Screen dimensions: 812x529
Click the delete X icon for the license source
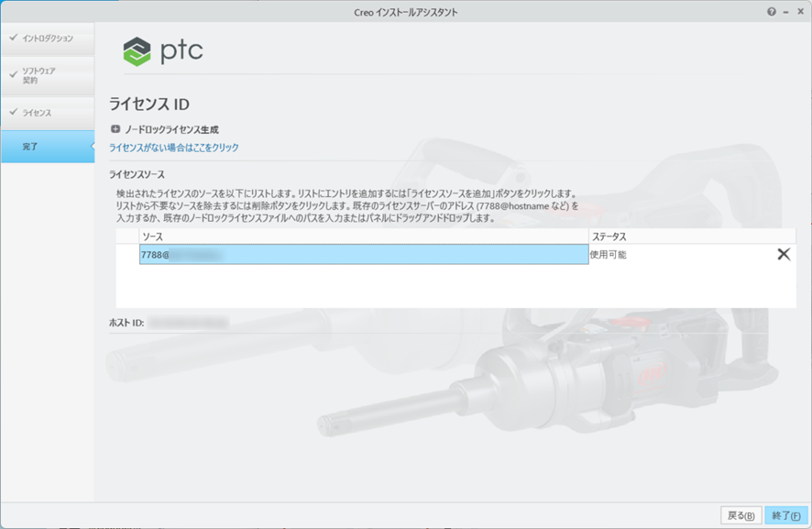coord(784,255)
